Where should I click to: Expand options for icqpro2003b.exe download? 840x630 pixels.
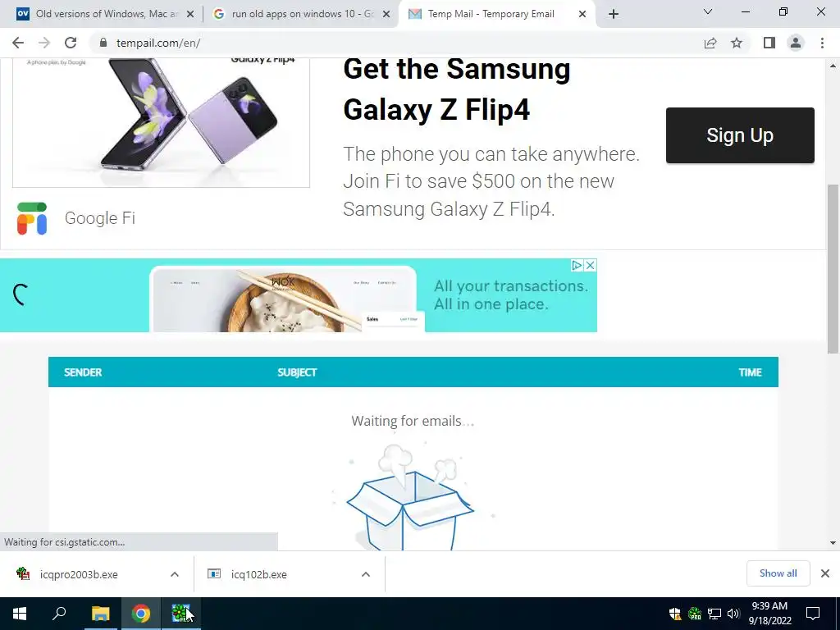click(x=175, y=574)
